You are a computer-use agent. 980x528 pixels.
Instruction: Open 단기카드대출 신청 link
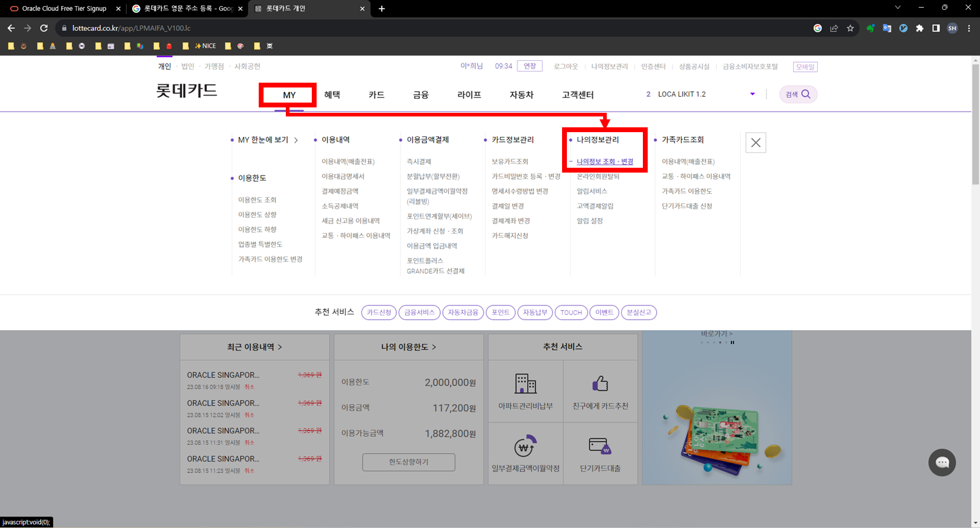687,206
